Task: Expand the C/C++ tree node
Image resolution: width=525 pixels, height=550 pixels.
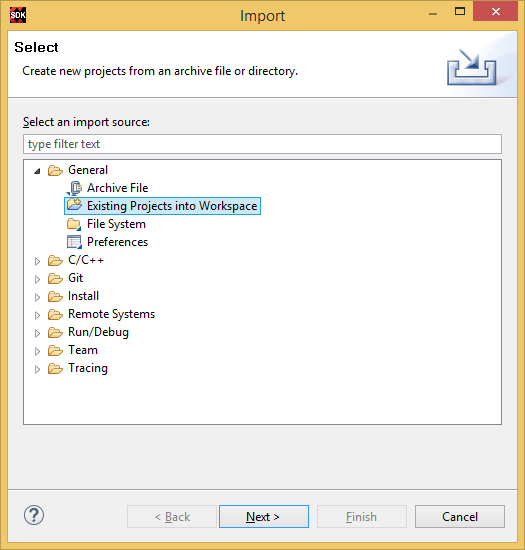Action: (37, 261)
